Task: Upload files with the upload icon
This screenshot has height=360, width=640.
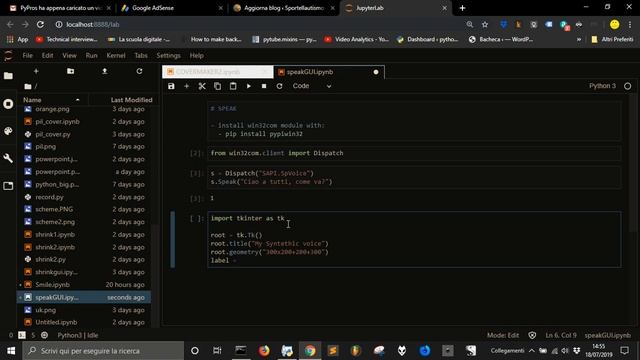Action: [x=104, y=71]
